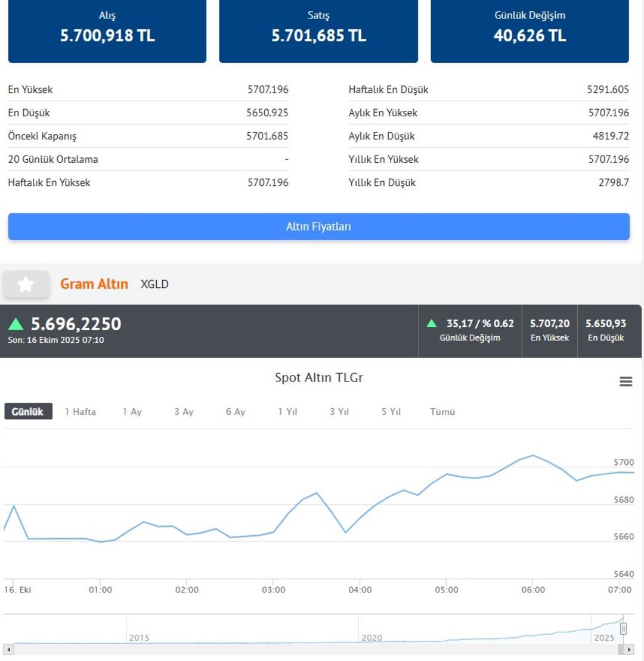Click the navigator scroll left arrow
This screenshot has height=661, width=644.
pyautogui.click(x=8, y=649)
